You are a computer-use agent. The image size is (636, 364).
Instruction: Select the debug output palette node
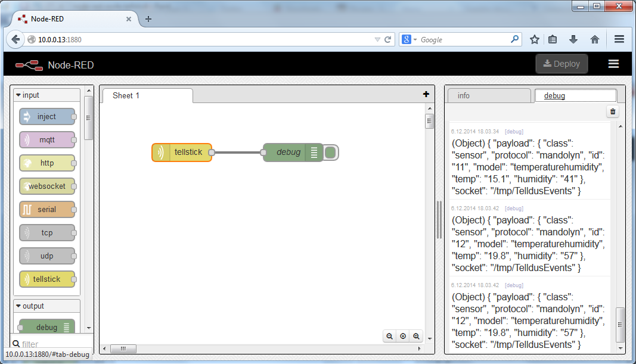click(46, 326)
